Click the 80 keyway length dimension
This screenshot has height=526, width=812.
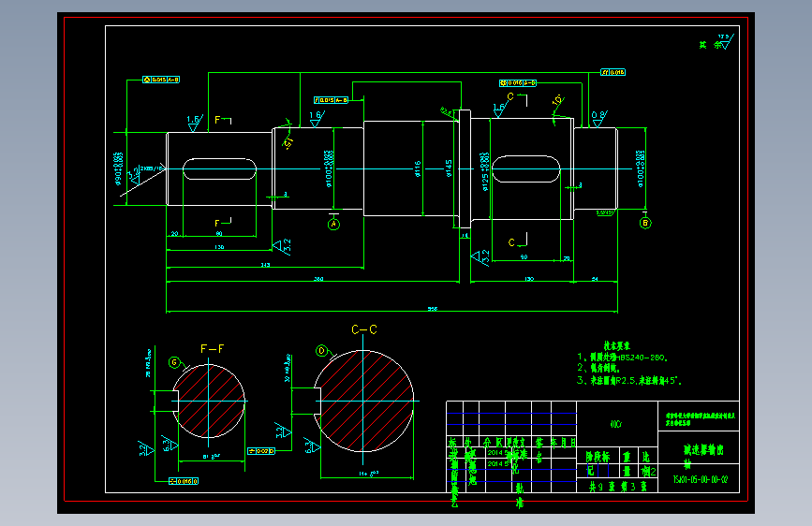click(x=219, y=234)
